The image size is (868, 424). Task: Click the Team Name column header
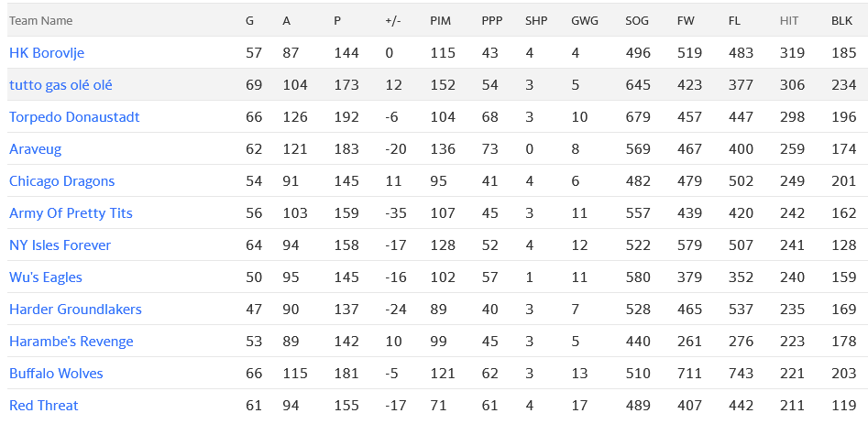(x=40, y=20)
